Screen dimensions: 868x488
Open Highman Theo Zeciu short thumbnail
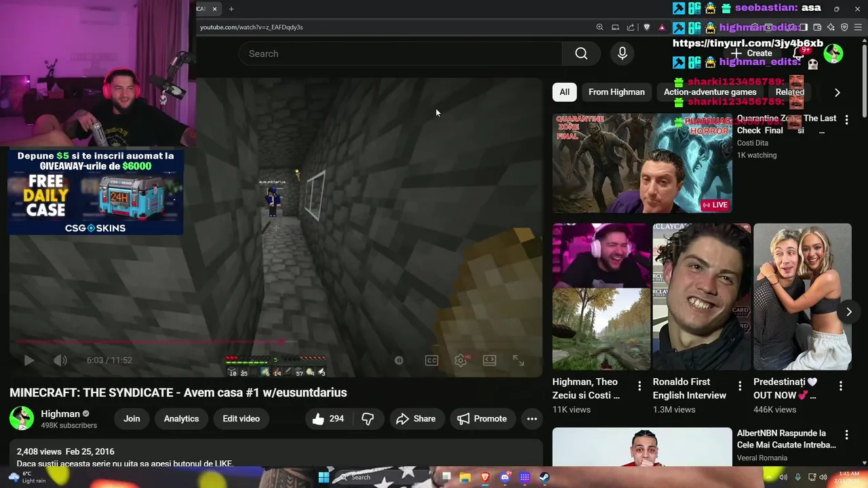(x=601, y=297)
